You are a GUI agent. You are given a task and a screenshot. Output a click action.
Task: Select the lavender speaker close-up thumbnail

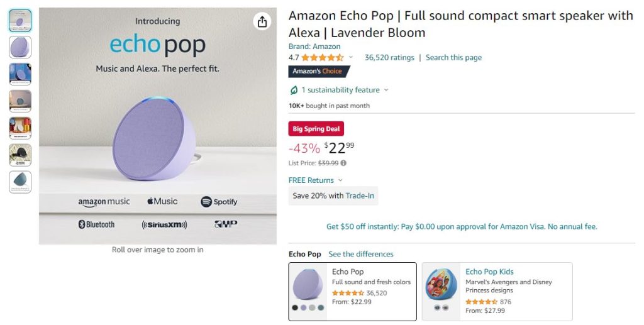(x=20, y=47)
